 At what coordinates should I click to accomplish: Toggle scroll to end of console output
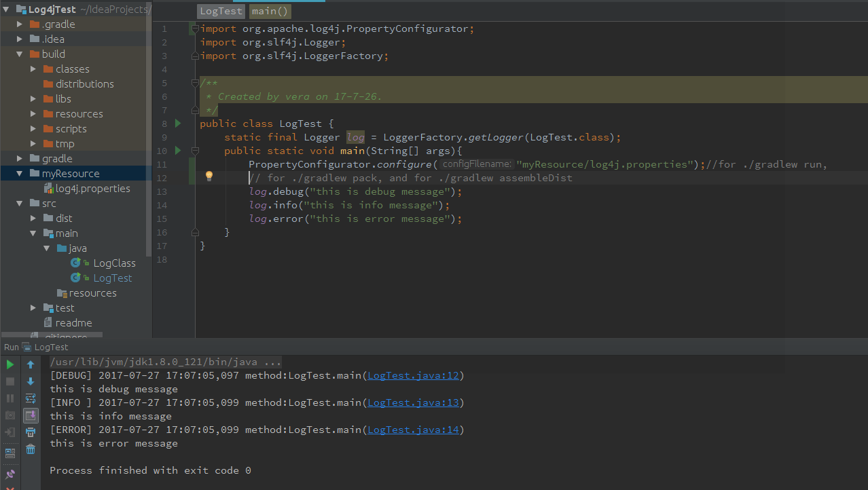click(x=31, y=415)
